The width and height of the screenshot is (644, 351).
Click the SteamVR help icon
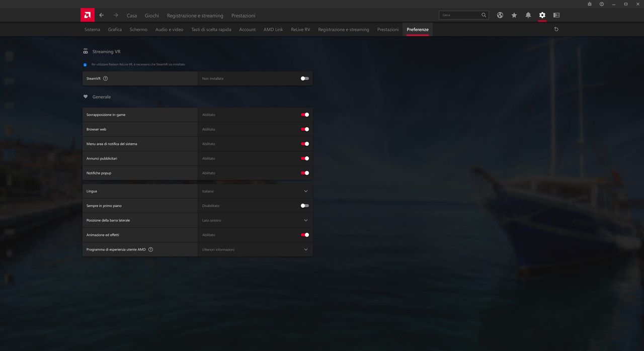pyautogui.click(x=105, y=78)
